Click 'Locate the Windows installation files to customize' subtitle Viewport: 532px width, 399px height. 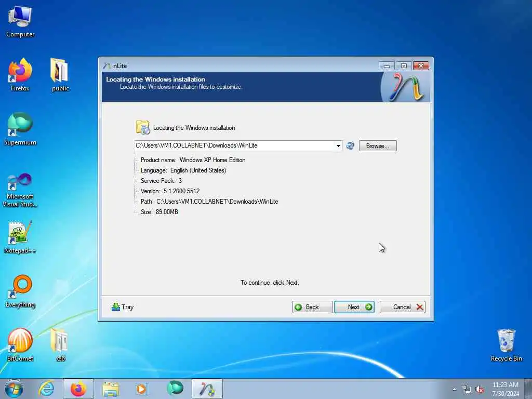(180, 87)
